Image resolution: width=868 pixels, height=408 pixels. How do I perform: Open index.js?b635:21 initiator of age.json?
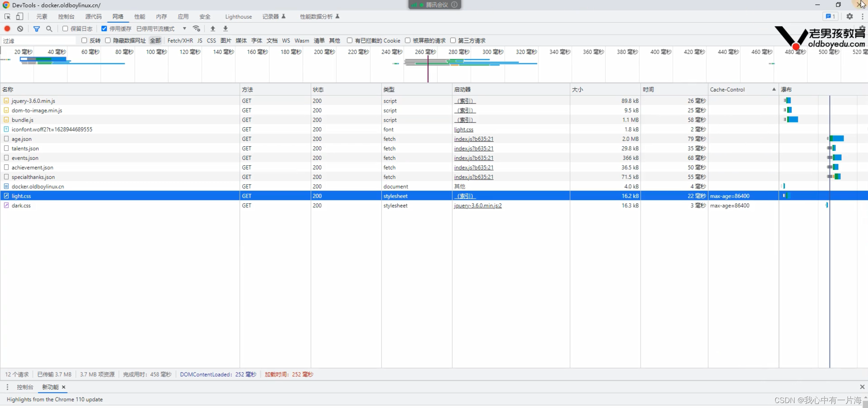pos(474,139)
